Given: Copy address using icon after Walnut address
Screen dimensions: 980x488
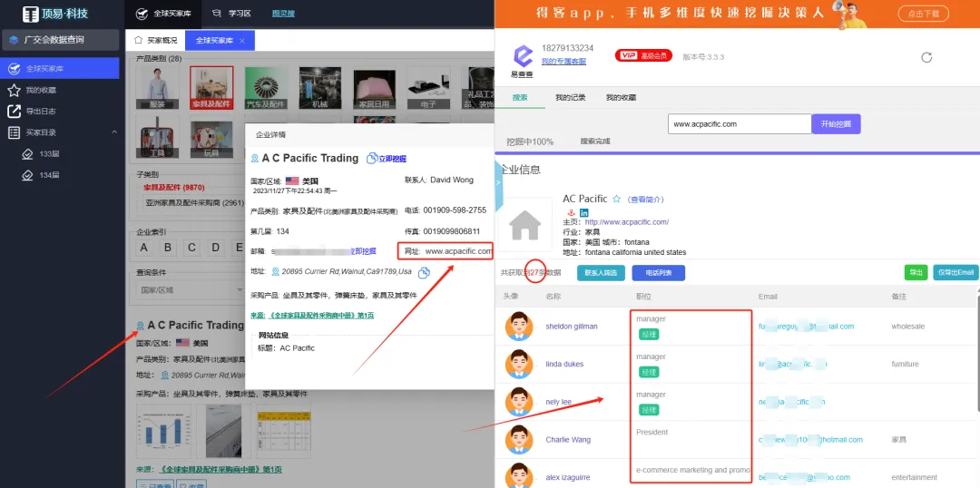Looking at the screenshot, I should 424,273.
